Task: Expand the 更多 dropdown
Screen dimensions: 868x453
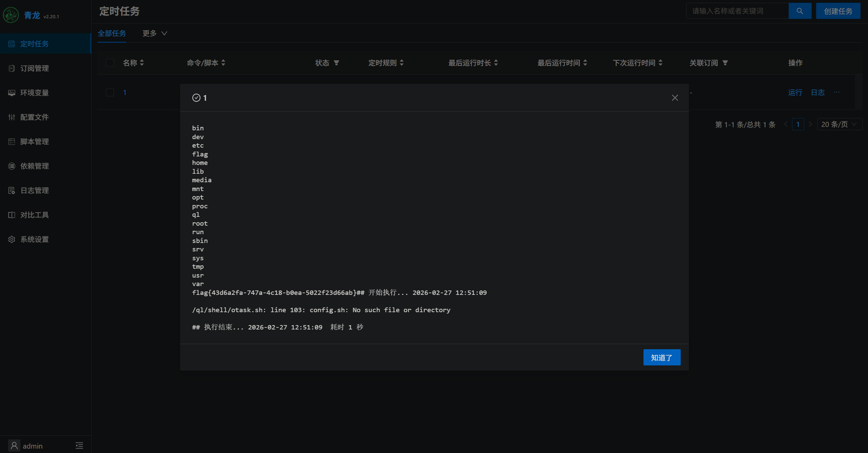Action: [x=155, y=33]
